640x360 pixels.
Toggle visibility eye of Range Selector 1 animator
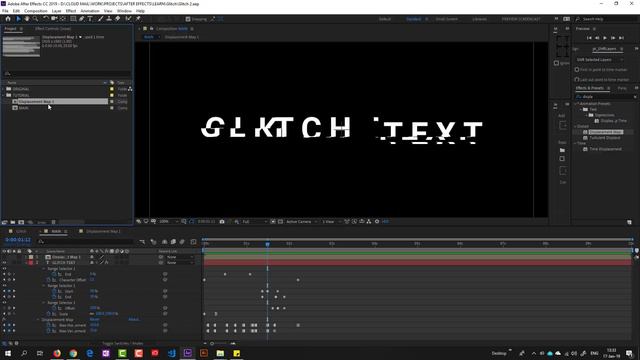[x=4, y=269]
